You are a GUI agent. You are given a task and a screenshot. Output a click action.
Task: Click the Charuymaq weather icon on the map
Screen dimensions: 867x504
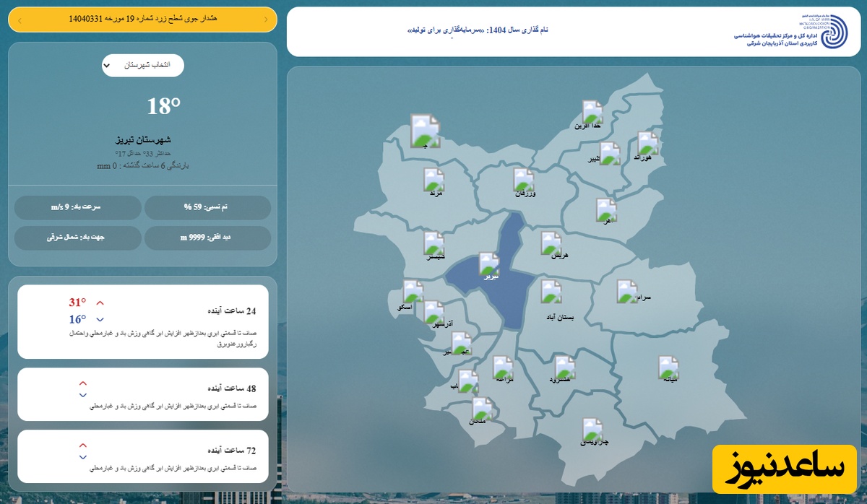tap(593, 430)
